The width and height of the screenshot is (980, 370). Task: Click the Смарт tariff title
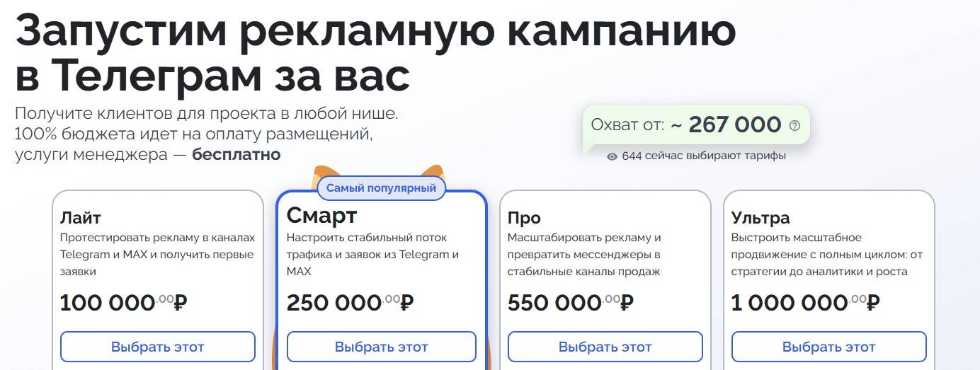click(321, 215)
